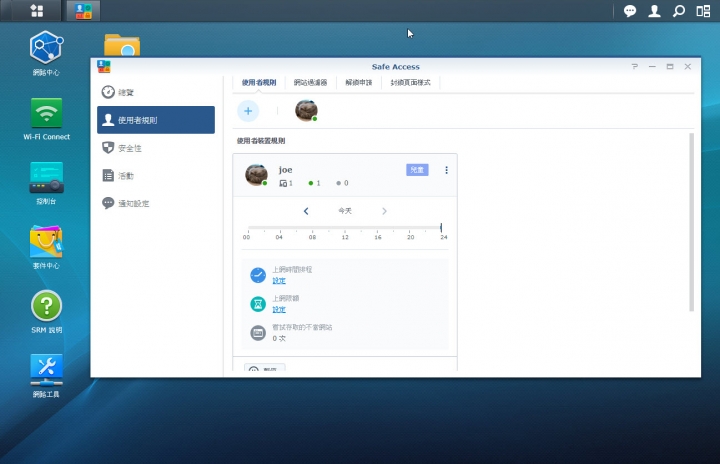Screen dimensions: 720x464
Task: Open the Control Panel desktop icon
Action: [46, 183]
